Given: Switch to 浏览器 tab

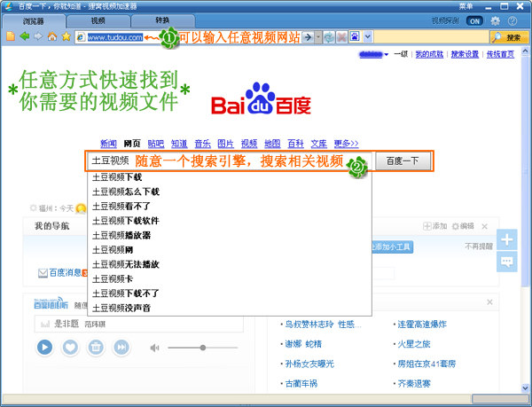Looking at the screenshot, I should click(34, 21).
